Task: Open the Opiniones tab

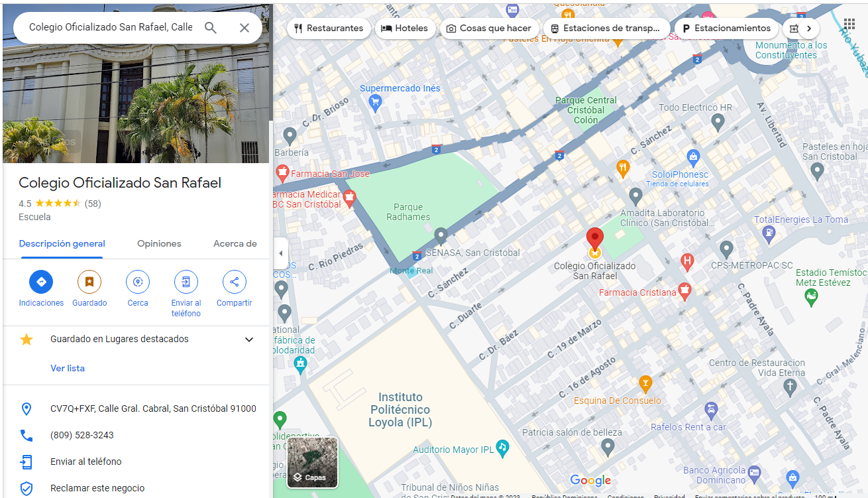Action: 159,243
